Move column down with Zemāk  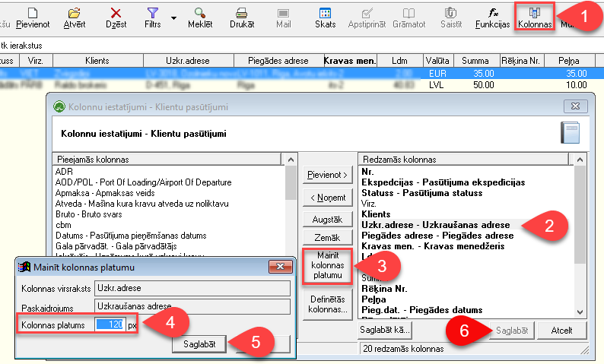(327, 238)
